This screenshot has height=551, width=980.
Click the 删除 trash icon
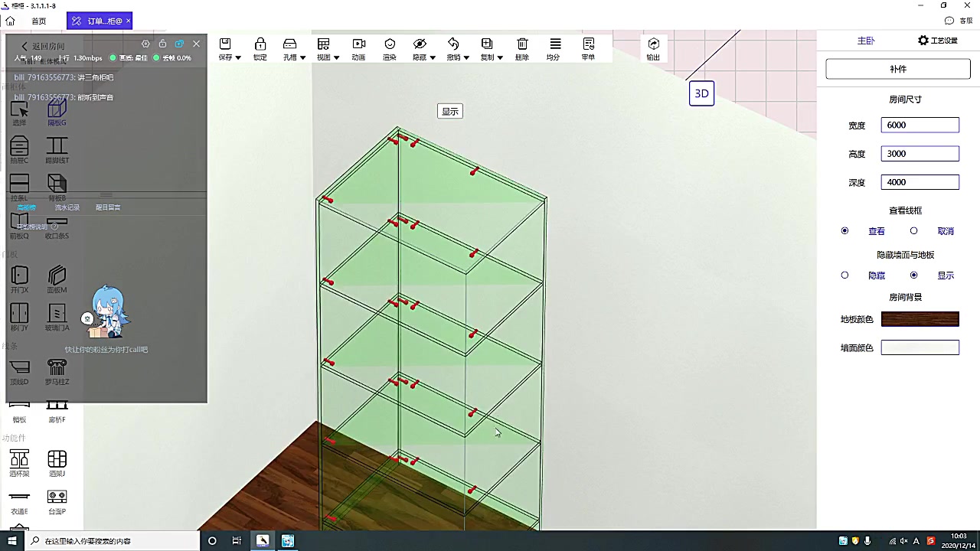coord(522,44)
